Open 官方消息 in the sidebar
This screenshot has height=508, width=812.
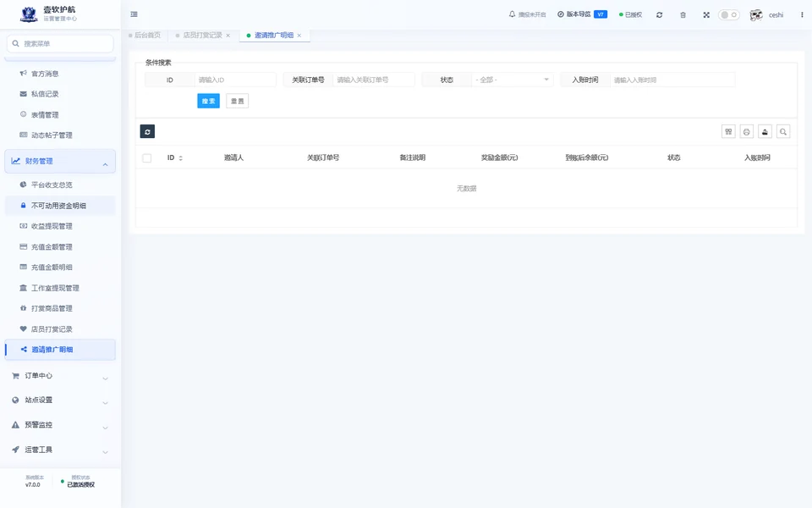pyautogui.click(x=60, y=74)
